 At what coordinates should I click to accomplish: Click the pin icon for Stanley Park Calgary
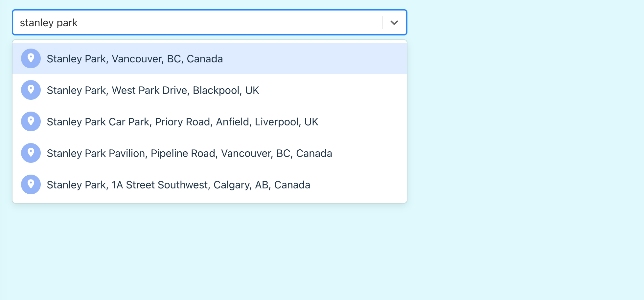pos(31,184)
